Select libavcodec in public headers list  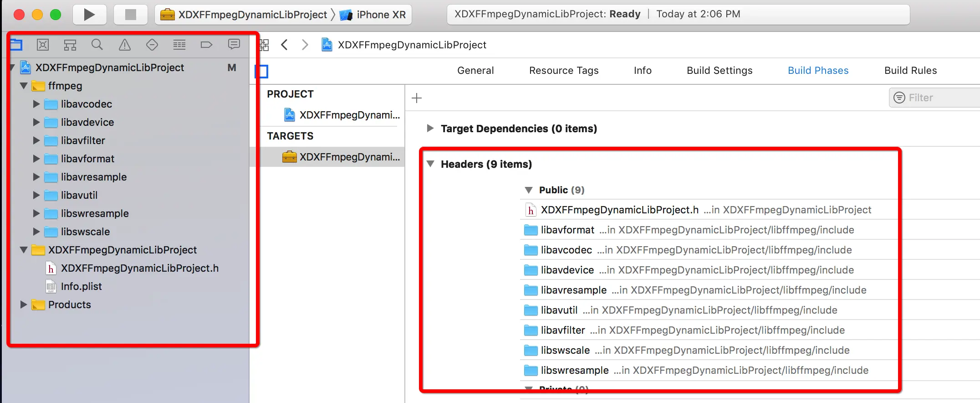(x=709, y=250)
